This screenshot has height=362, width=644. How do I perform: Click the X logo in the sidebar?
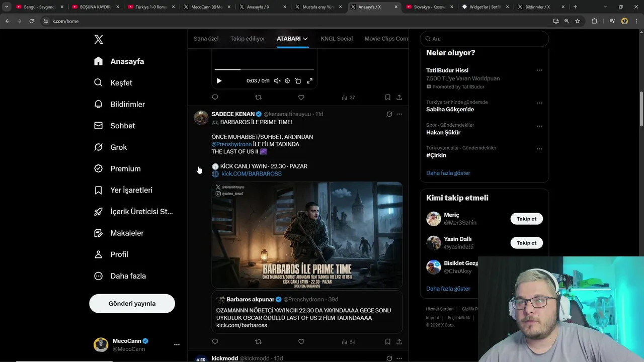click(99, 40)
